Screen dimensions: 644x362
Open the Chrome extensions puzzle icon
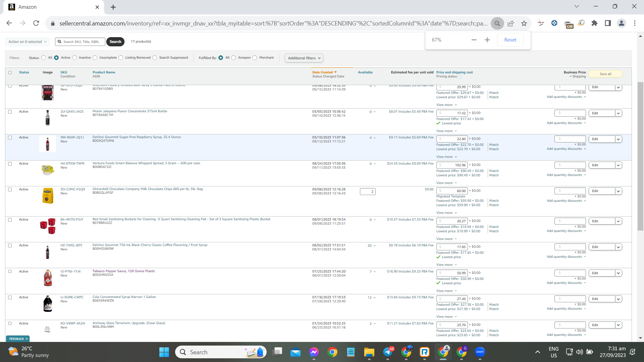click(x=595, y=23)
